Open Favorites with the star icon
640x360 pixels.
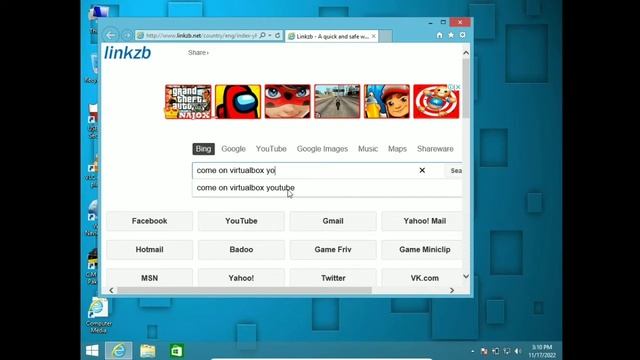[x=451, y=36]
